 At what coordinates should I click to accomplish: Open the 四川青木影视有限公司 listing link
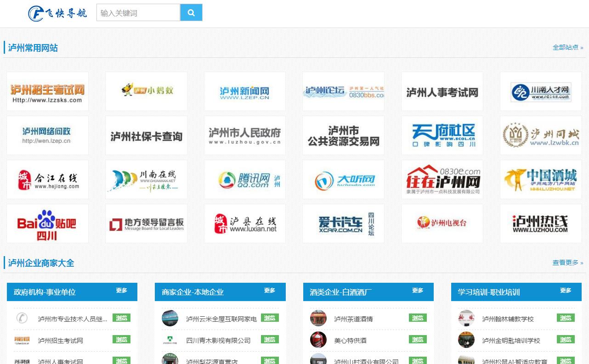click(218, 341)
